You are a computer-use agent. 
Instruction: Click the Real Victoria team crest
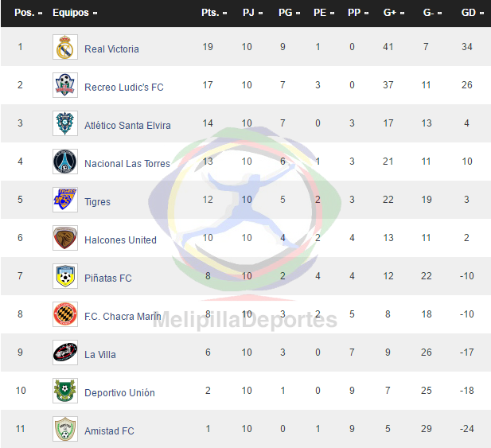pos(65,47)
